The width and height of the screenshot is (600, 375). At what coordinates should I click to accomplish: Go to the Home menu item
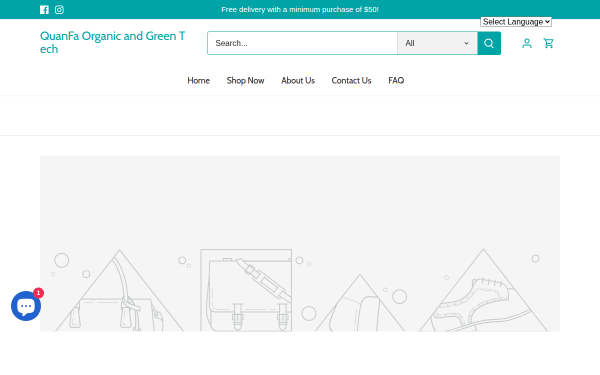[199, 81]
